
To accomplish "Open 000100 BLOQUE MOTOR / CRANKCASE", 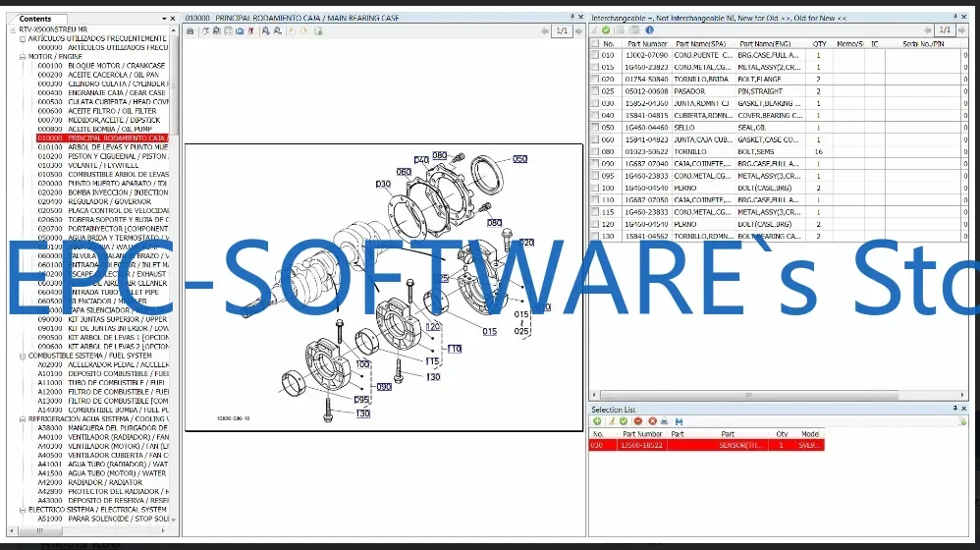I will (101, 66).
